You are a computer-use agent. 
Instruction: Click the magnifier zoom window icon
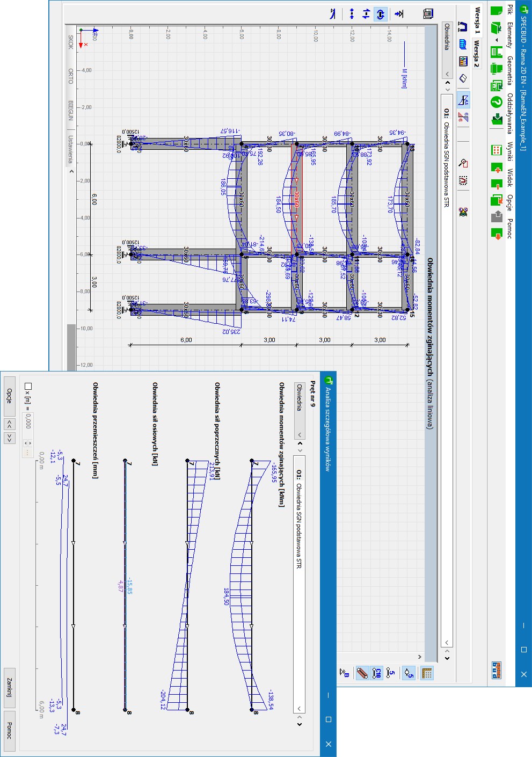(x=463, y=163)
